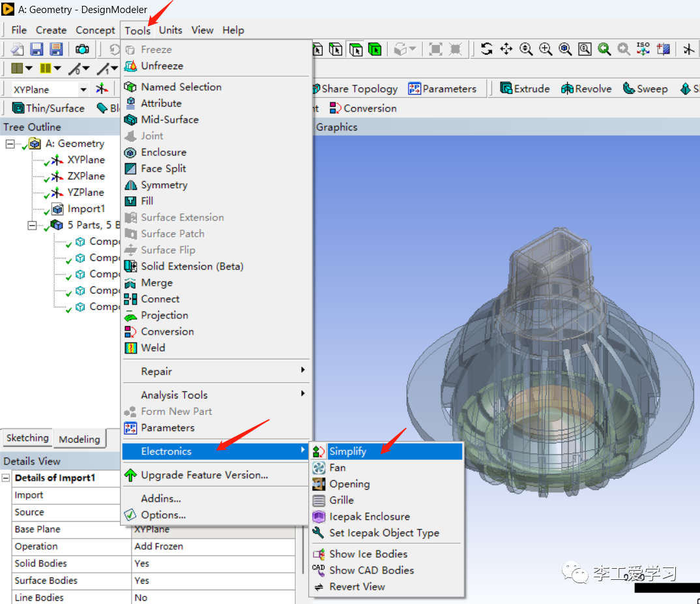The width and height of the screenshot is (700, 604).
Task: Activate the Rotate view tool
Action: click(x=487, y=49)
